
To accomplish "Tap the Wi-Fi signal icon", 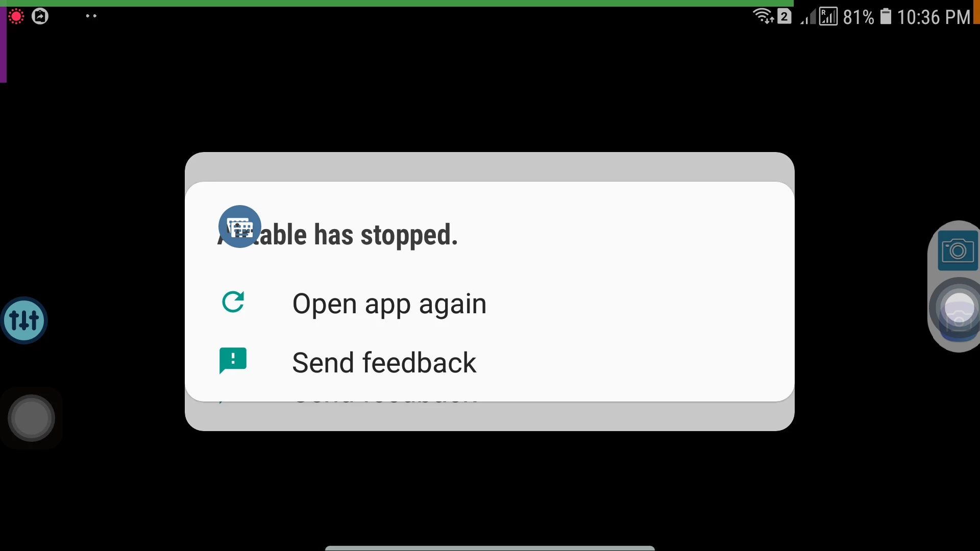I will coord(764,16).
